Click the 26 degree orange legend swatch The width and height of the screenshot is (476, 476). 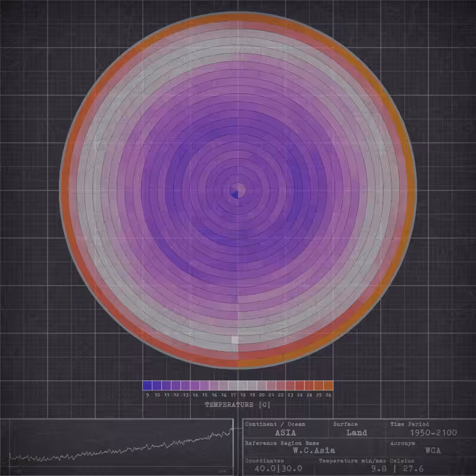click(328, 386)
